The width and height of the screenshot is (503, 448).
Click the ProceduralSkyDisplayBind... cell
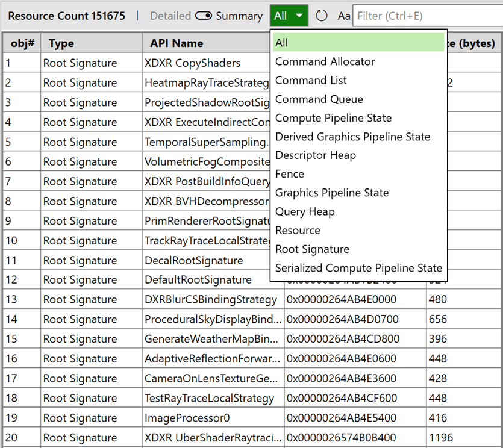click(213, 319)
